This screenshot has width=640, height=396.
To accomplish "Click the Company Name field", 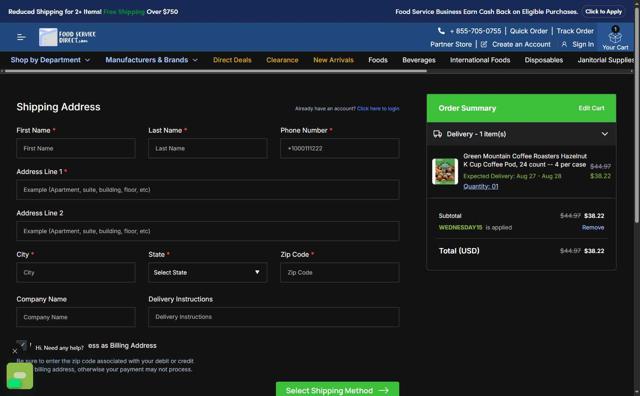I will [76, 317].
